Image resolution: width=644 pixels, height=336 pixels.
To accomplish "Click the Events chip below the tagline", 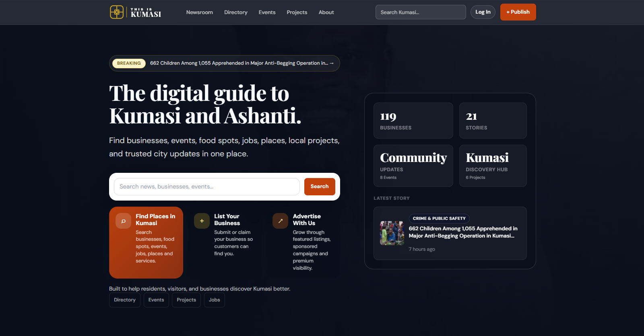I will [156, 300].
